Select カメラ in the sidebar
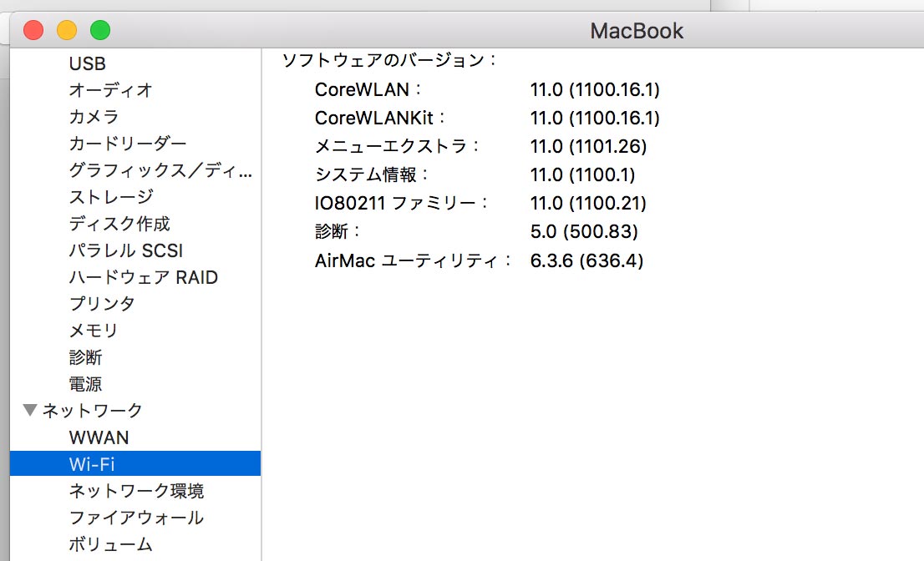This screenshot has width=924, height=561. pos(94,117)
